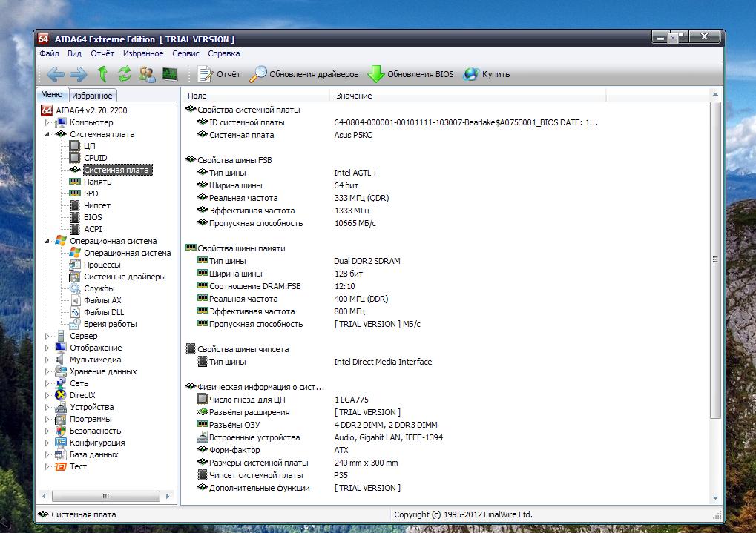Expand the Хранение данных tree node

click(47, 371)
